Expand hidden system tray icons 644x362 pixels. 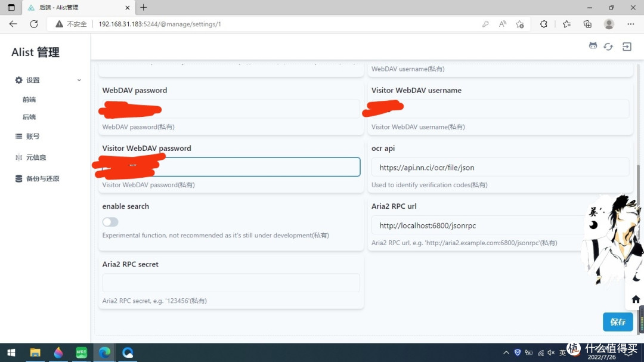click(x=506, y=352)
